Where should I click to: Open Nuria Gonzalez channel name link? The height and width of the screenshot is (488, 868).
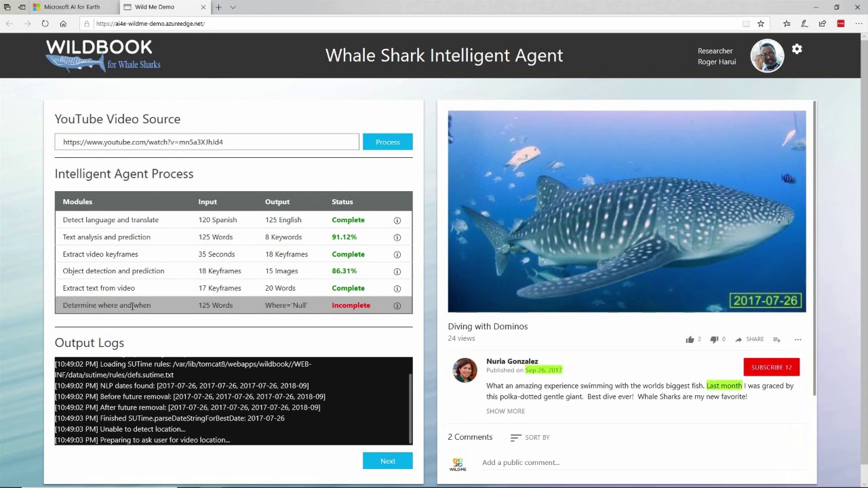(512, 361)
